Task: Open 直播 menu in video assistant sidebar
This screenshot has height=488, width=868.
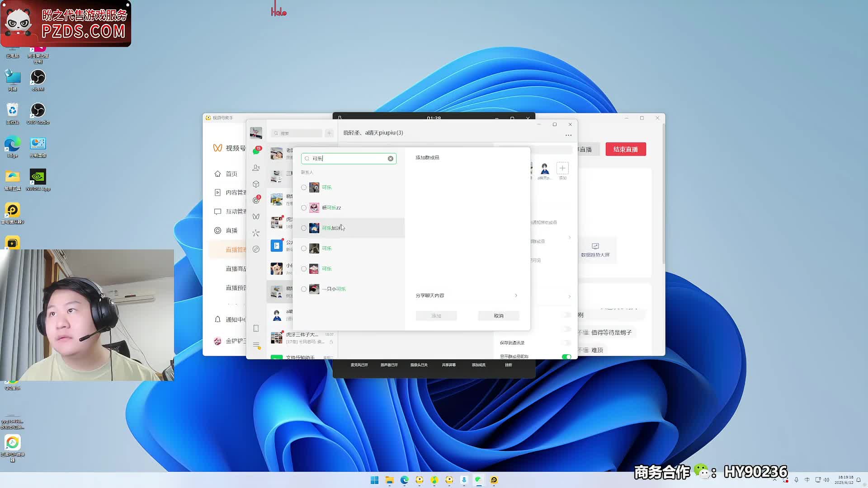Action: [231, 230]
